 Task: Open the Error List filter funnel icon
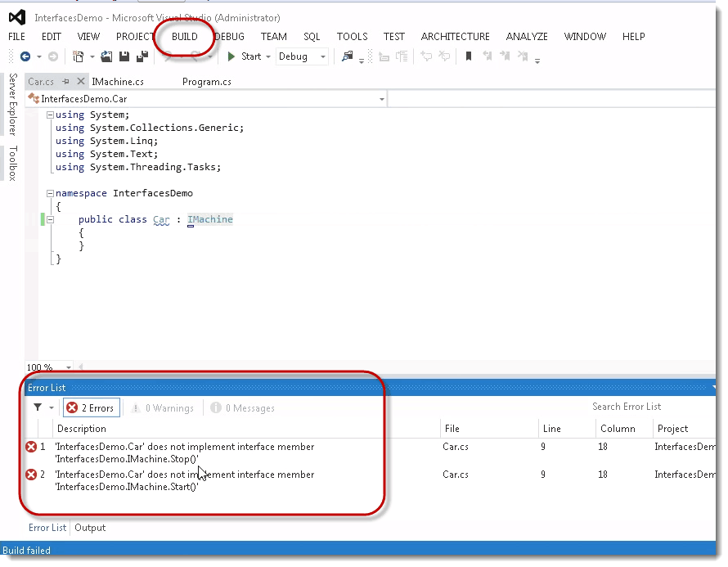pos(38,407)
